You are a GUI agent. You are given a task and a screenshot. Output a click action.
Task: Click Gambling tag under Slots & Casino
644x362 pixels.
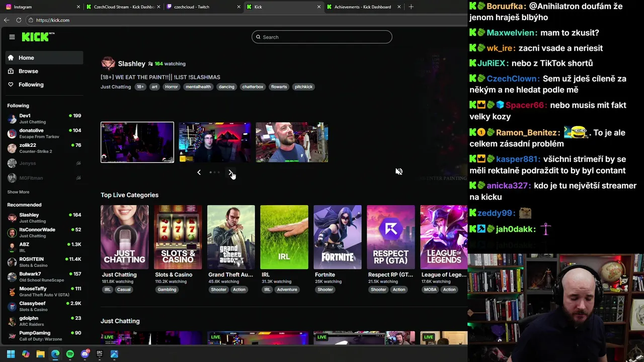point(167,290)
